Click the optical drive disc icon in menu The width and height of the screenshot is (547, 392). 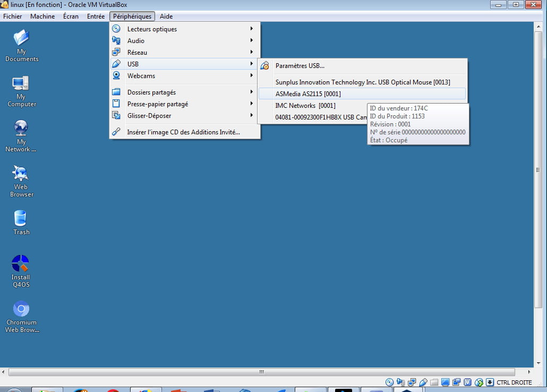116,29
